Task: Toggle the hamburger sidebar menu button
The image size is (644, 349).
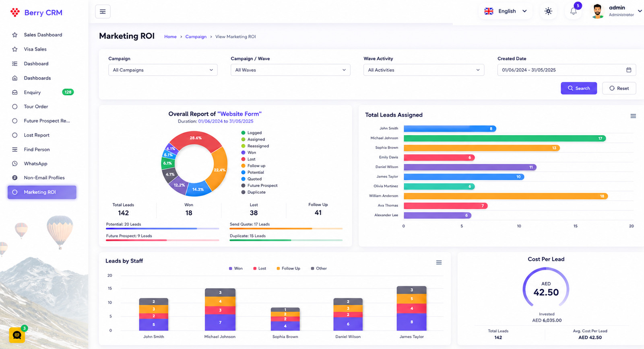Action: click(x=103, y=12)
